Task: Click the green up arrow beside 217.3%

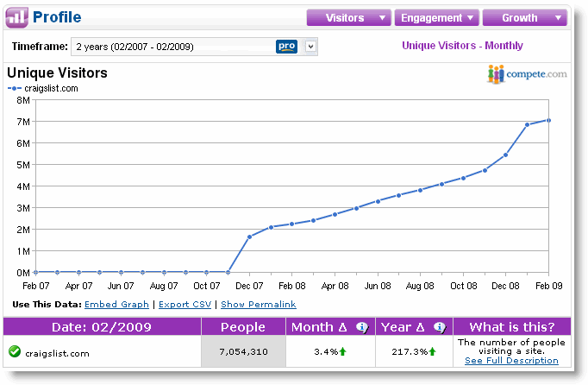Action: coord(432,351)
